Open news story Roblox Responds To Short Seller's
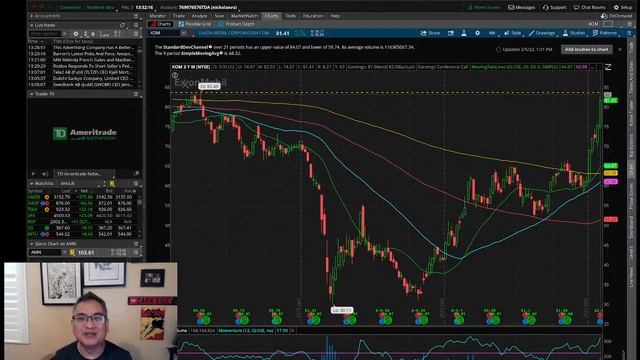Image resolution: width=640 pixels, height=360 pixels. (93, 66)
